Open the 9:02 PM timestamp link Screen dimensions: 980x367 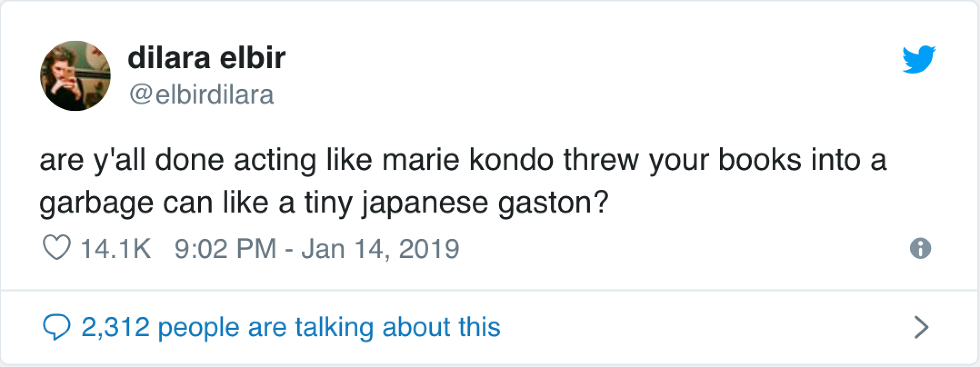click(226, 249)
